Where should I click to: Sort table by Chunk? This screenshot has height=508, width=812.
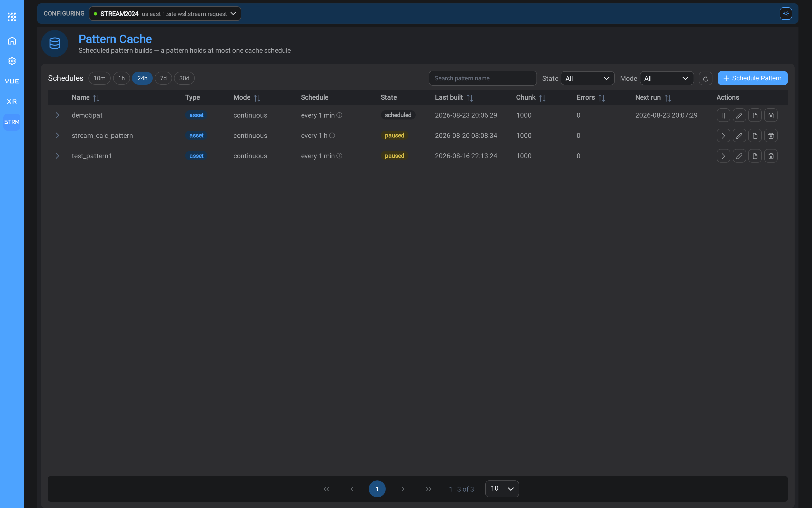[542, 98]
